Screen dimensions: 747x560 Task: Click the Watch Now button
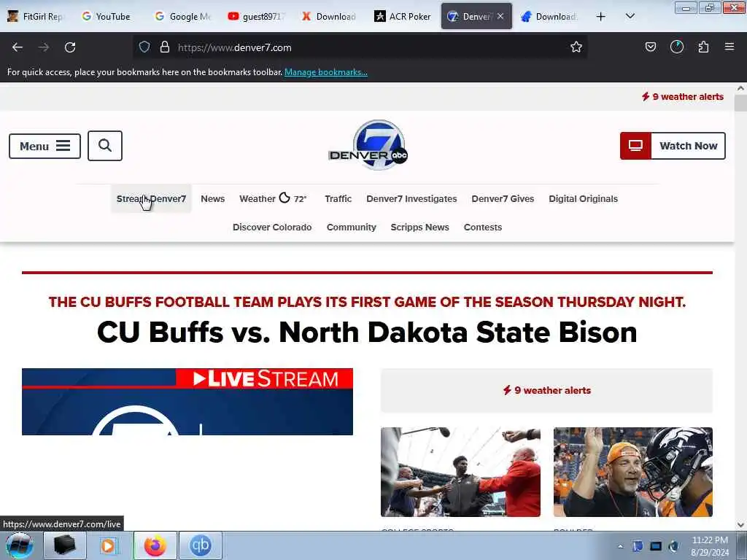673,146
